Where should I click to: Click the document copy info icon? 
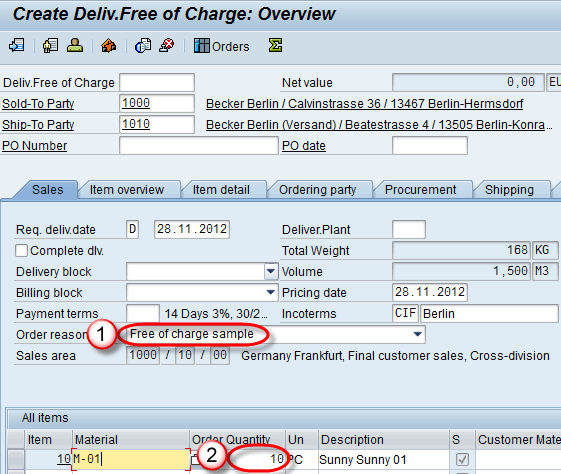click(143, 46)
